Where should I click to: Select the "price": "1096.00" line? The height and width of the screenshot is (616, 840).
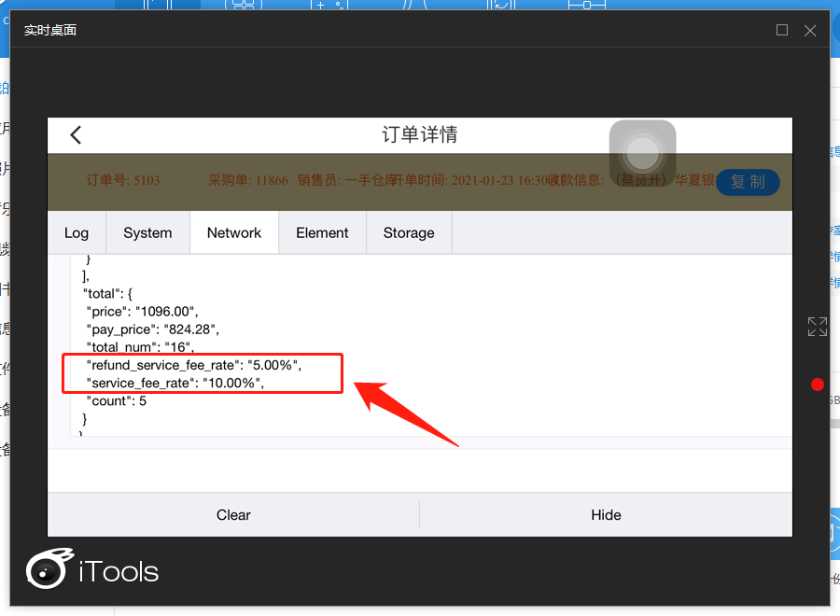[x=142, y=312]
